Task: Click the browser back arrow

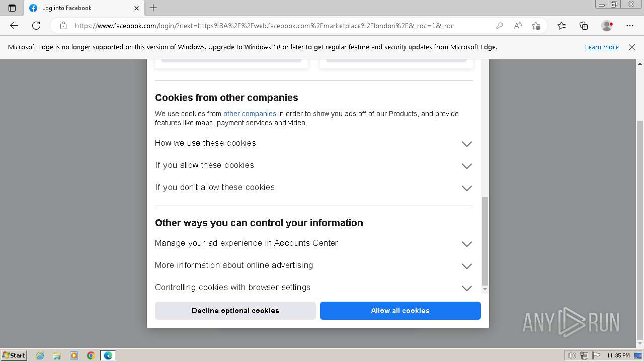Action: [x=14, y=26]
